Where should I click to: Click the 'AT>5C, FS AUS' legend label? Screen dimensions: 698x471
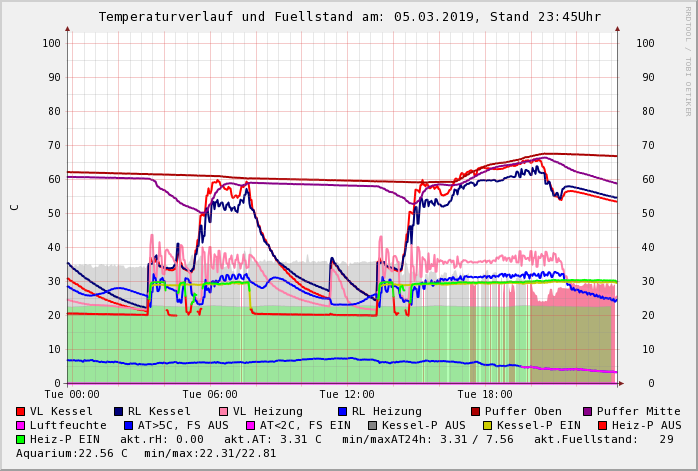click(182, 425)
